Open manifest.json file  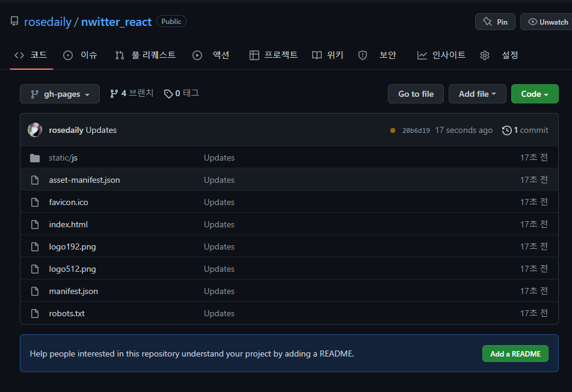pos(73,292)
